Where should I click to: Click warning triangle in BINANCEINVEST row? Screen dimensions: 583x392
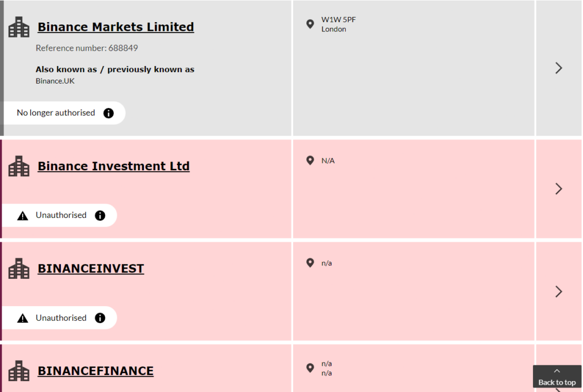pyautogui.click(x=23, y=318)
